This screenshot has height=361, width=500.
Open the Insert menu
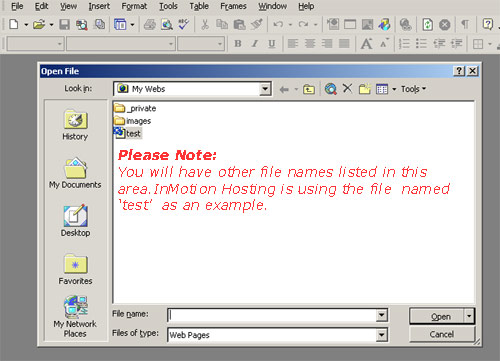click(99, 6)
